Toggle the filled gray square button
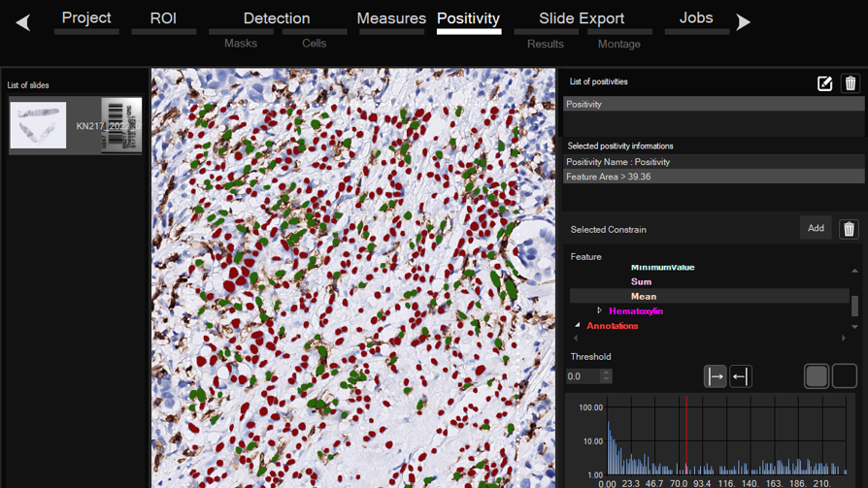The image size is (868, 488). (x=817, y=375)
